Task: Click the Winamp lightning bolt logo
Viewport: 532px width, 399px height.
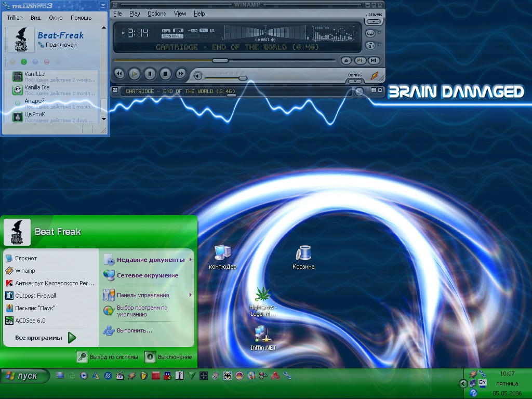Action: pos(374,76)
